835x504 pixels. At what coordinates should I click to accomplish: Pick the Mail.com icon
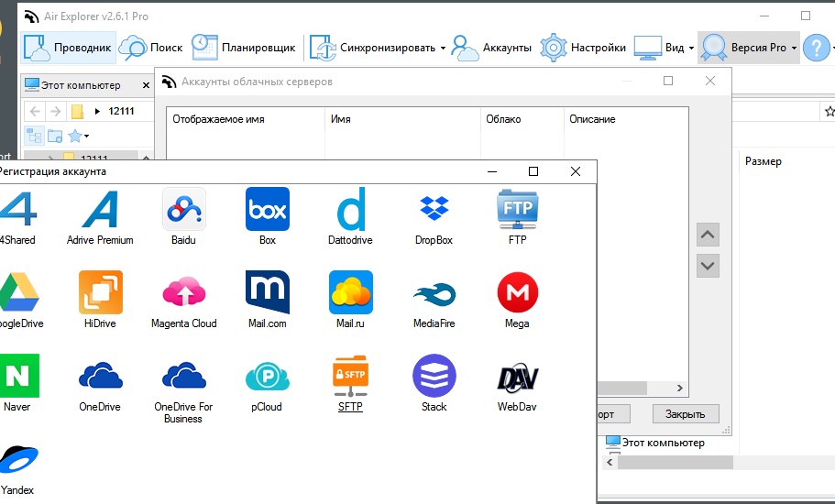[x=268, y=292]
